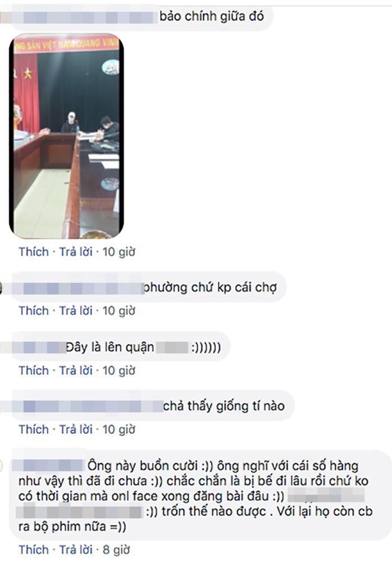Screen dimensions: 392x562
Task: Open timestamp under 'chả thấy giống tí nào'
Action: [119, 429]
